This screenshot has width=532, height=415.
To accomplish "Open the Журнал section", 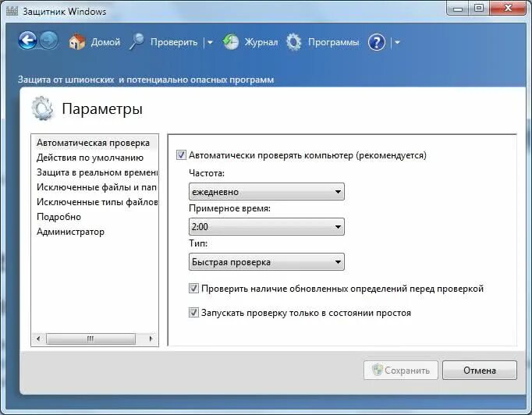I will (261, 42).
